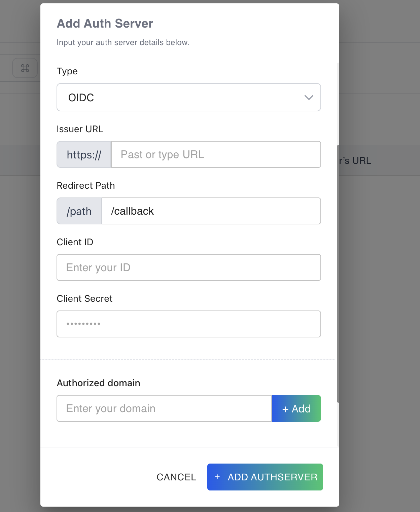Click the plus icon in ADD AUTHSERVER
Image resolution: width=420 pixels, height=512 pixels.
click(x=217, y=477)
